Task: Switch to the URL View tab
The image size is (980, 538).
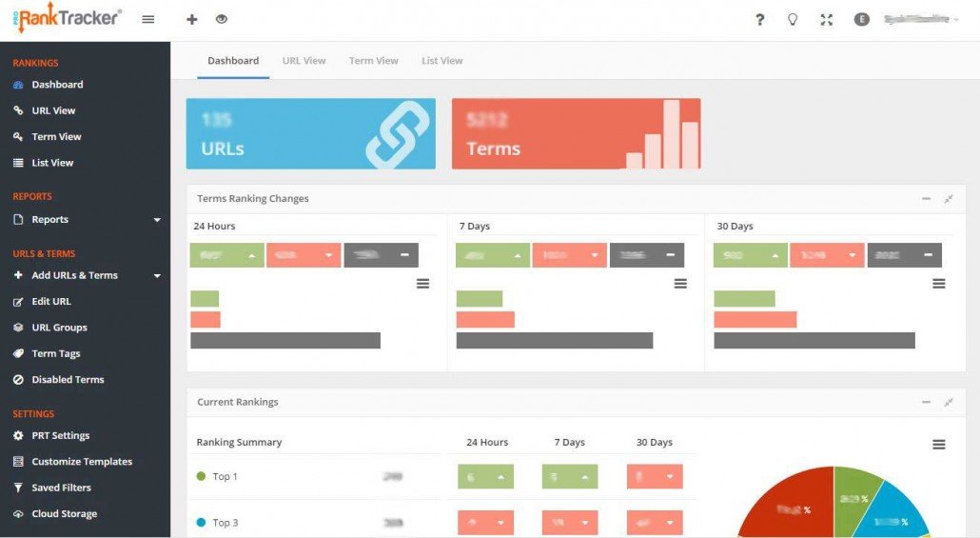Action: point(304,61)
